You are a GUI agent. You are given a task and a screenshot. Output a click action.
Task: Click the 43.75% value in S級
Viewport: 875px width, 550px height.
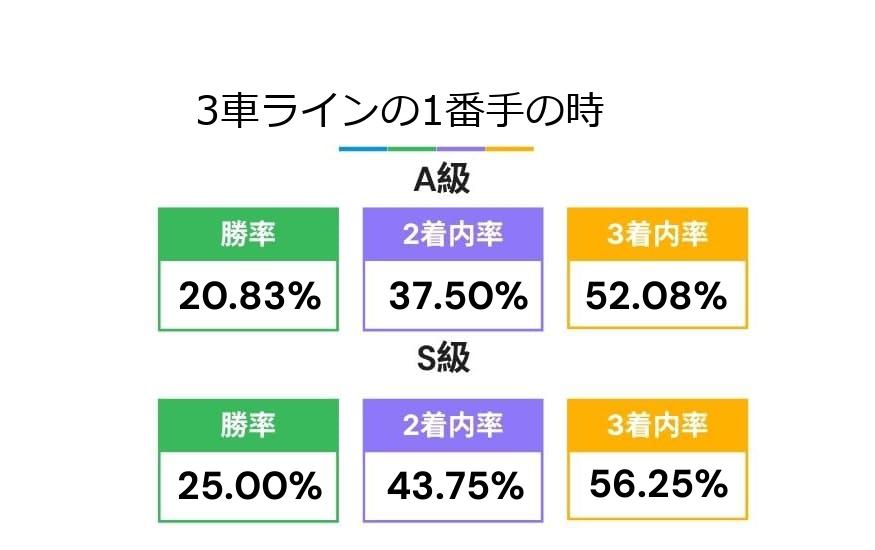[x=457, y=487]
